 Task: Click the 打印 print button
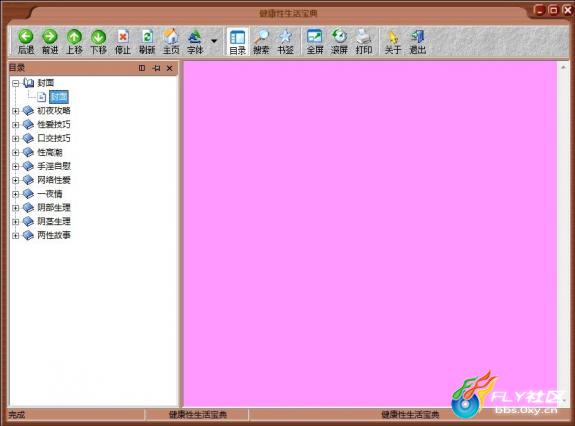(363, 41)
